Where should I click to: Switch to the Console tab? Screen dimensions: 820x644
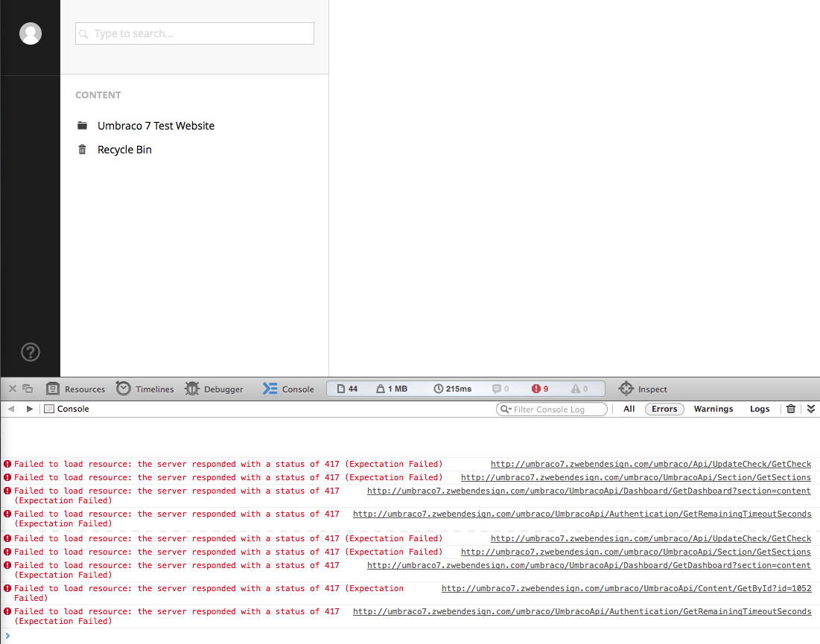[x=288, y=389]
